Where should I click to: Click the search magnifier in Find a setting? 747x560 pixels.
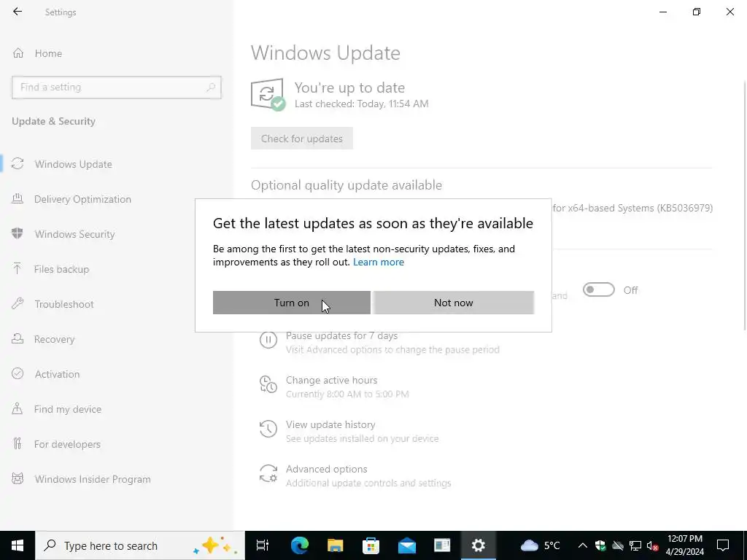pyautogui.click(x=211, y=87)
